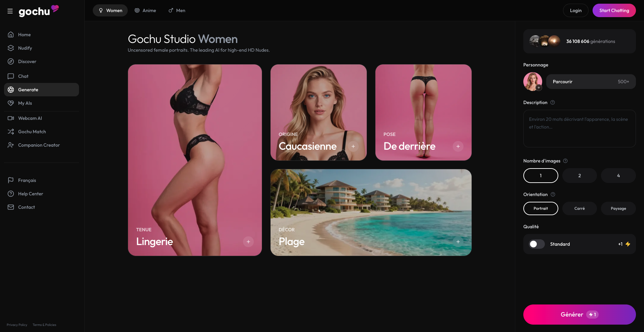Click the Contact sidebar link

41,207
